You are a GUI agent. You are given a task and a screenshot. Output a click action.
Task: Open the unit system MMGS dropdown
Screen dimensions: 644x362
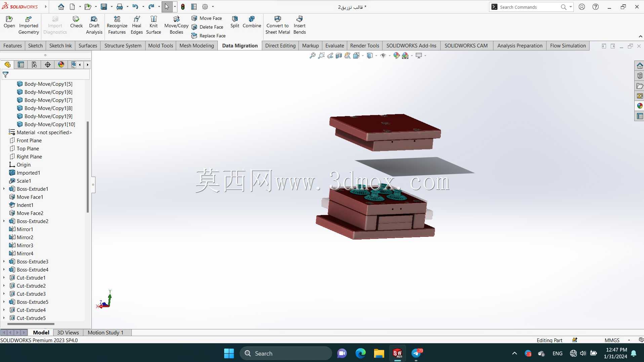(629, 340)
